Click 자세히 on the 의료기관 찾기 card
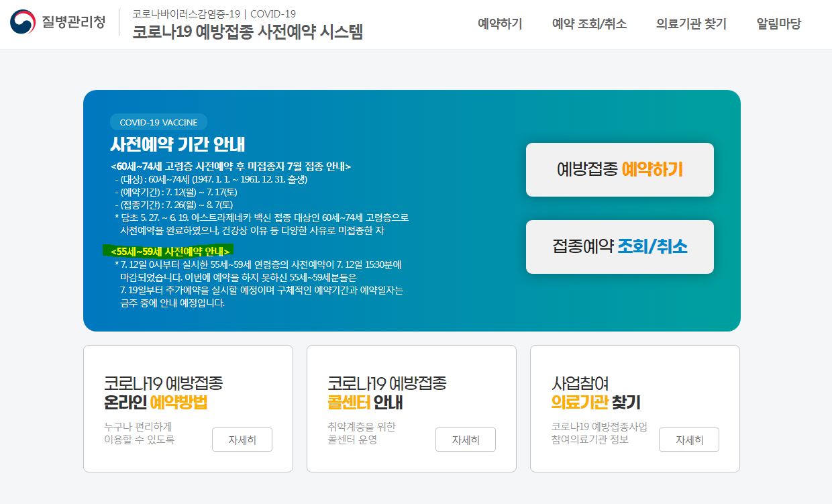The height and width of the screenshot is (504, 832). coord(689,440)
